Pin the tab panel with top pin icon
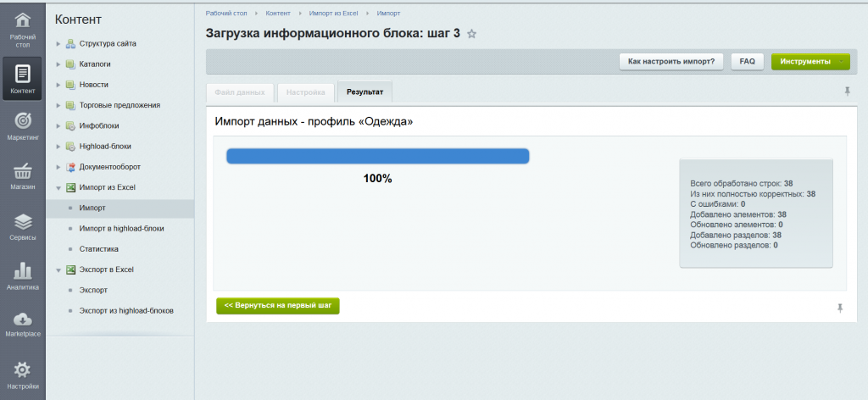 coord(847,92)
